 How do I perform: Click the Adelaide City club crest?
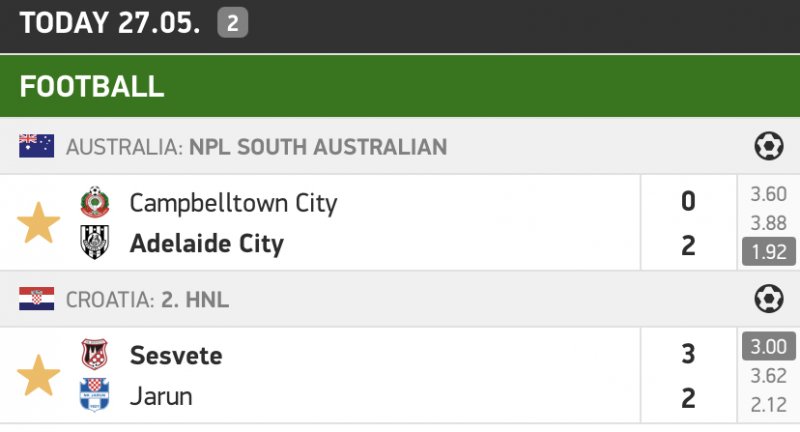pyautogui.click(x=94, y=243)
